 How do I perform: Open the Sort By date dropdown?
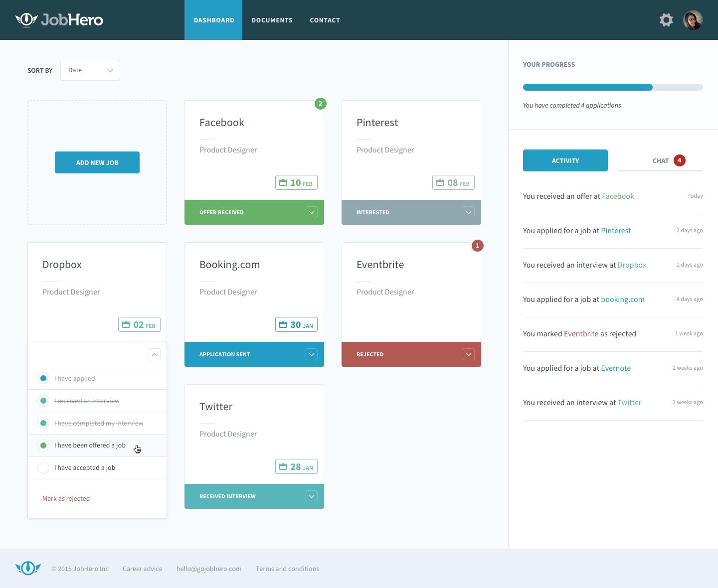pos(90,70)
